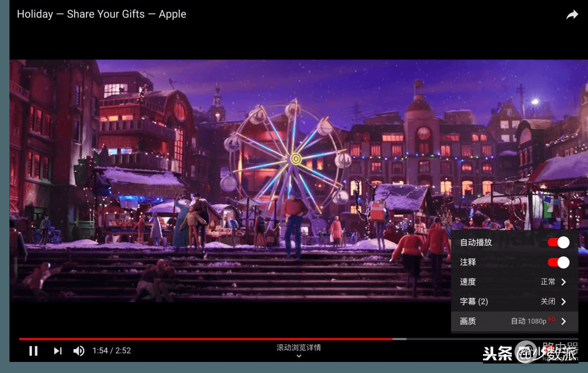Click 正常 speed value
This screenshot has height=373, width=588.
[548, 282]
